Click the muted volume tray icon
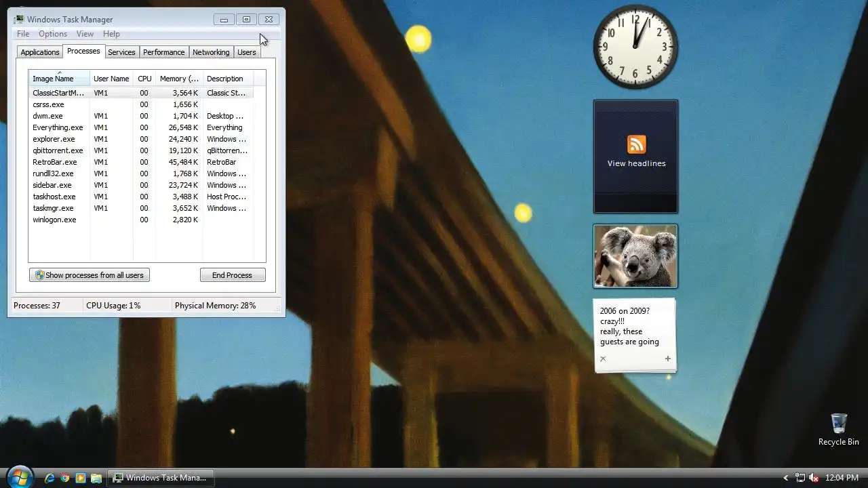Image resolution: width=868 pixels, height=488 pixels. click(x=814, y=478)
